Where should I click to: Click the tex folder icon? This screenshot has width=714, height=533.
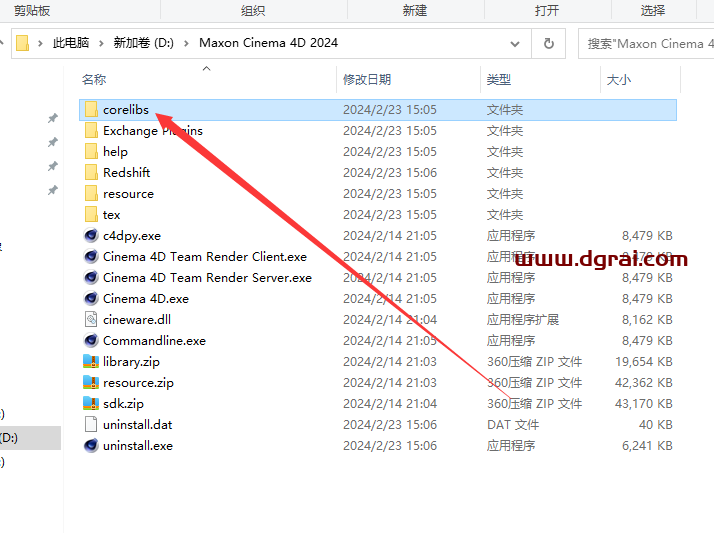click(x=91, y=214)
